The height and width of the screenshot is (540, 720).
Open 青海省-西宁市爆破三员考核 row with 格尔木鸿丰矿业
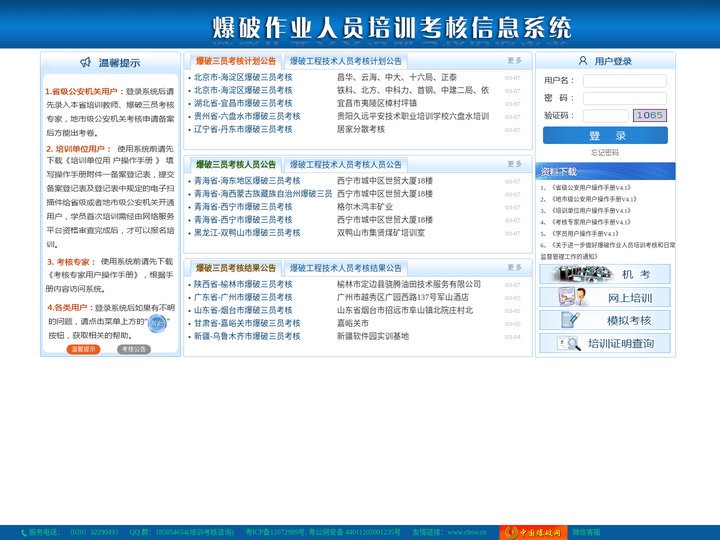(x=243, y=207)
